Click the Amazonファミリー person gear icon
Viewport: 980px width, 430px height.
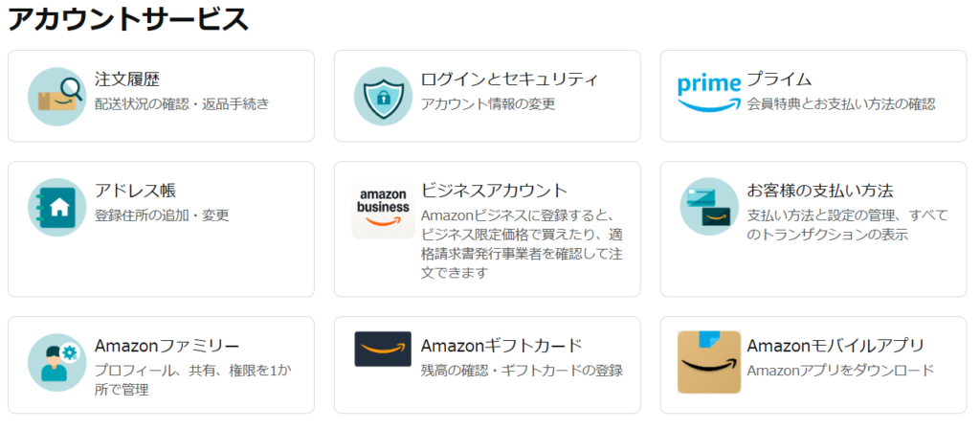coord(56,363)
